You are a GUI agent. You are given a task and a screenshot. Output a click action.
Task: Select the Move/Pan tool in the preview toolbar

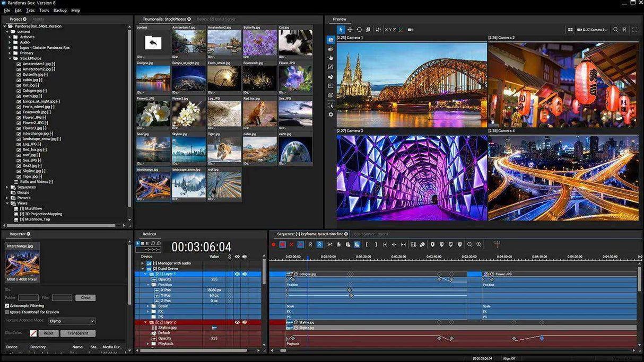point(350,30)
